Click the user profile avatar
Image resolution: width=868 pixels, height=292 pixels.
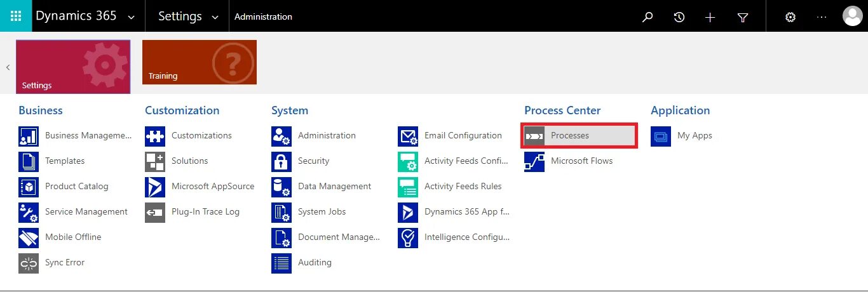coord(852,17)
